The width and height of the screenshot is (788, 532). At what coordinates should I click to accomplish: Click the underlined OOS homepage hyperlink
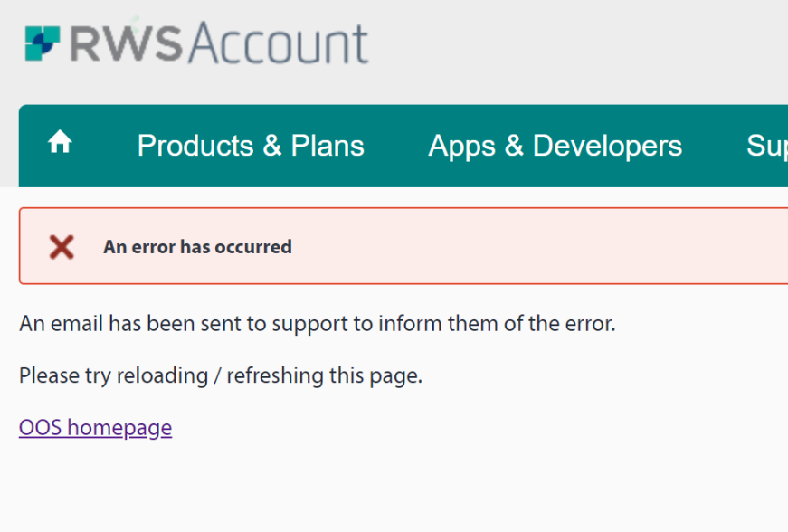coord(95,426)
